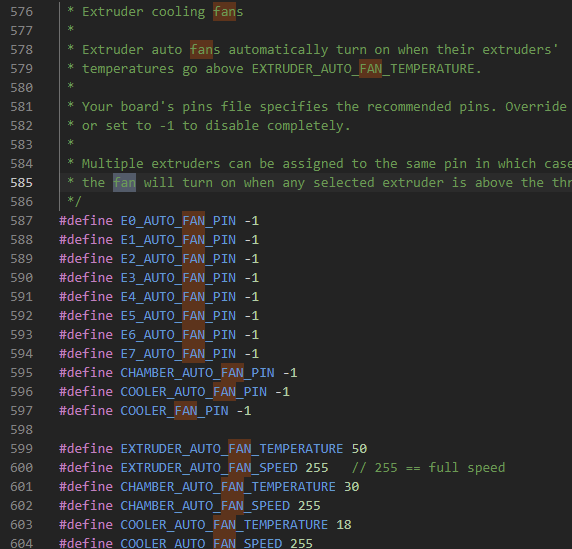Click E3_AUTO_FAN_PIN identifier
The image size is (572, 549).
pos(178,277)
